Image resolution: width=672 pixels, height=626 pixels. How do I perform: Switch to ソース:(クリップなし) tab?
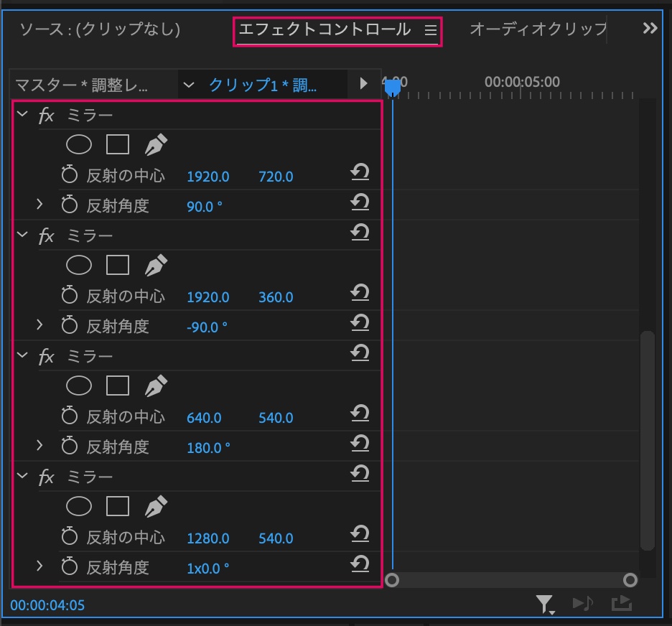(100, 29)
